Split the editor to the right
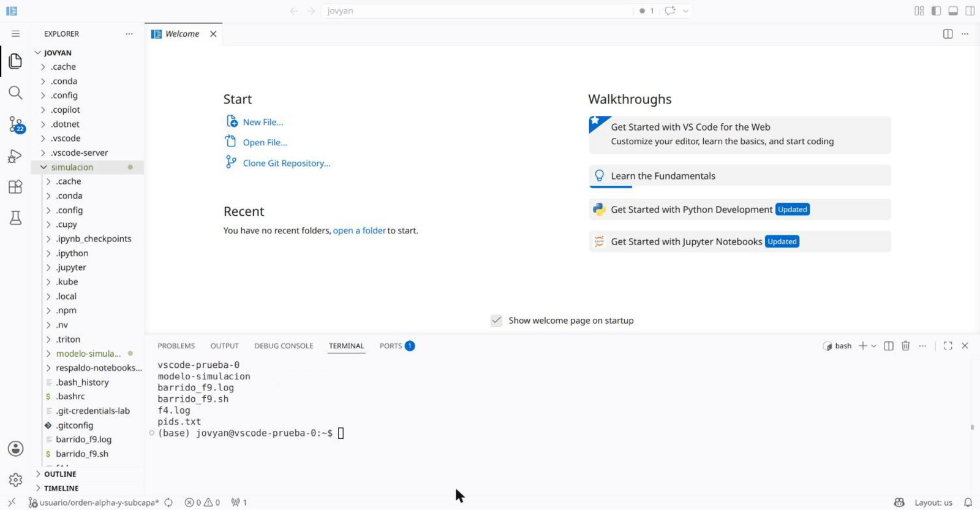 [948, 34]
